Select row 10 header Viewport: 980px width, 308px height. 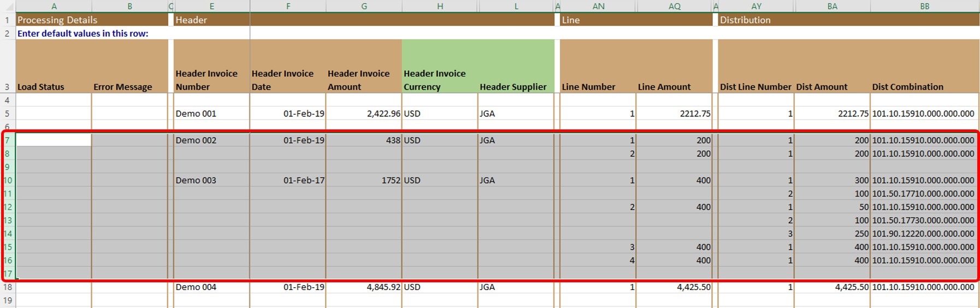click(8, 180)
